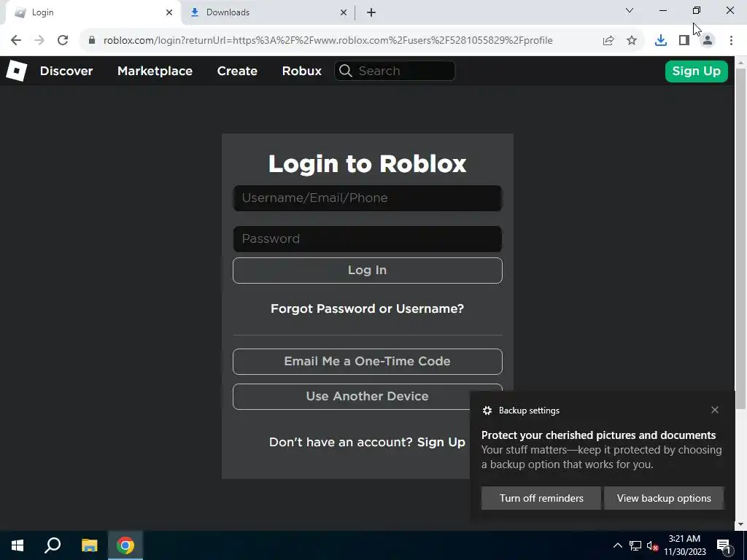Open the Marketplace menu item
Viewport: 747px width, 560px height.
click(155, 71)
